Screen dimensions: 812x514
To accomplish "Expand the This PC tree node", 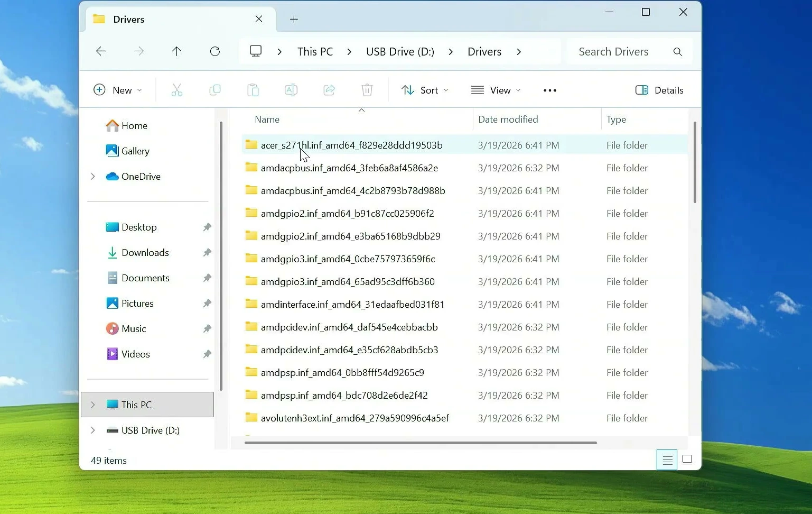I will (x=93, y=405).
